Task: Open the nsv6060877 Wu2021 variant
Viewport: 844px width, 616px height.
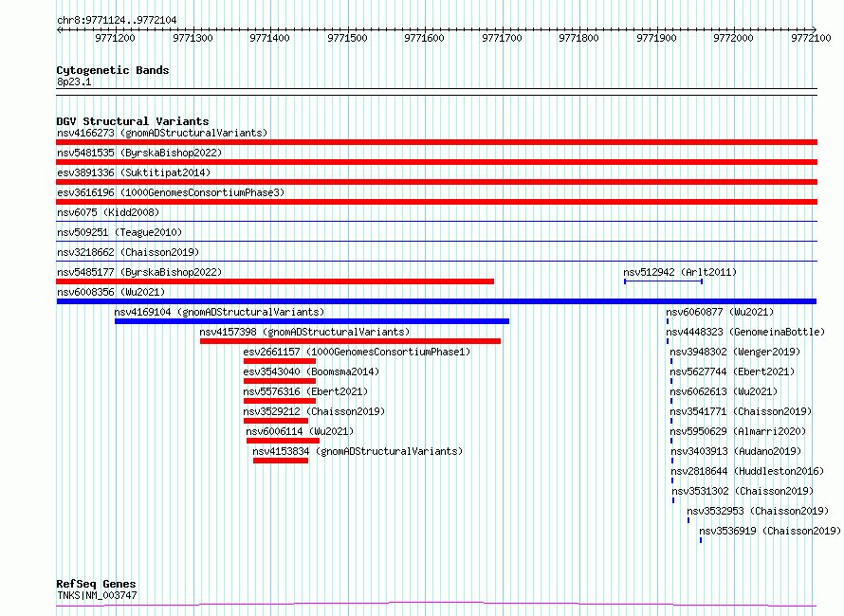Action: tap(720, 312)
